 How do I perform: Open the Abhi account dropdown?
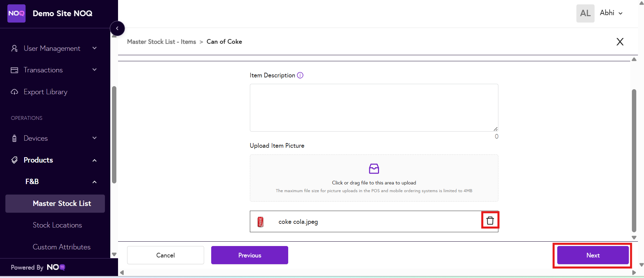[x=611, y=13]
